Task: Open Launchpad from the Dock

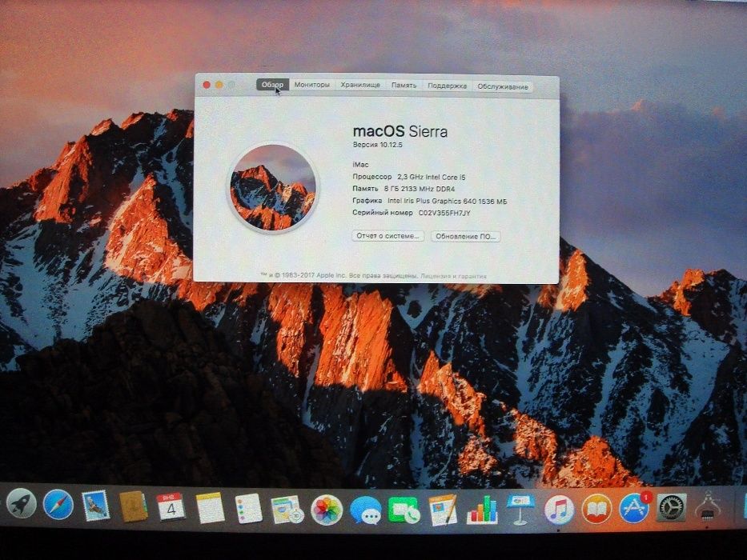Action: click(22, 504)
